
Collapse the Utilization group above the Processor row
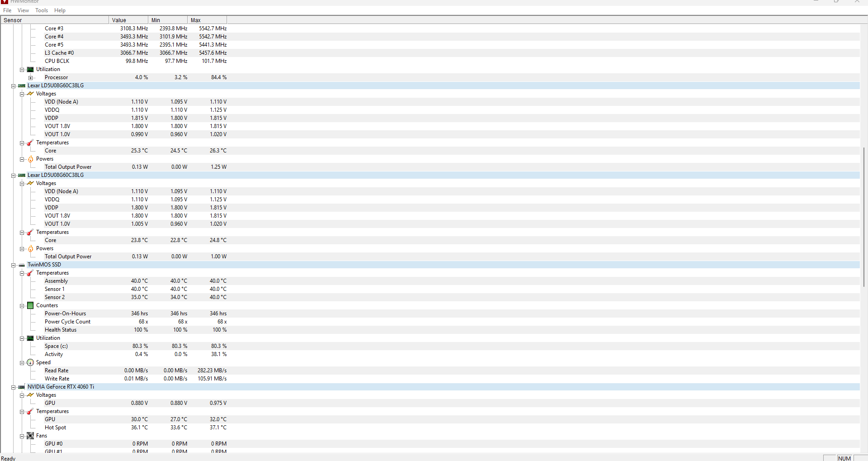coord(22,70)
